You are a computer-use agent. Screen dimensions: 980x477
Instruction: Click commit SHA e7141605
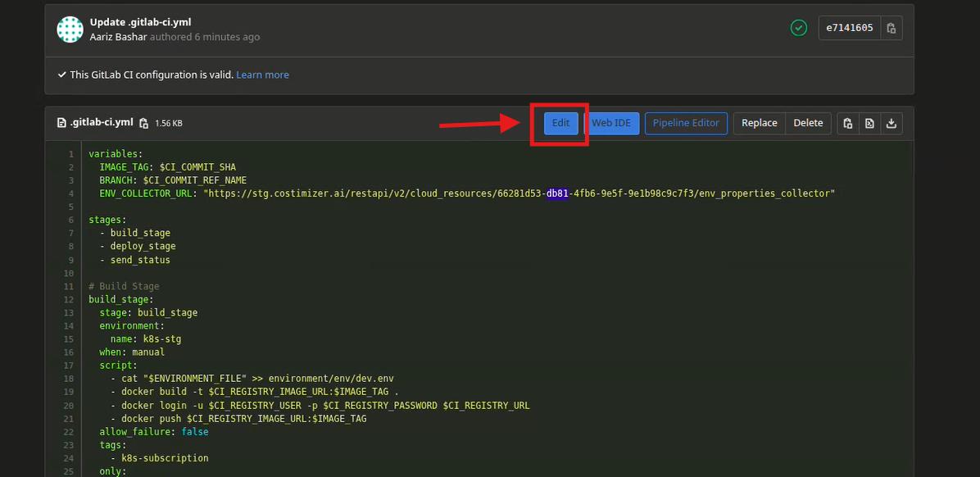pos(850,28)
